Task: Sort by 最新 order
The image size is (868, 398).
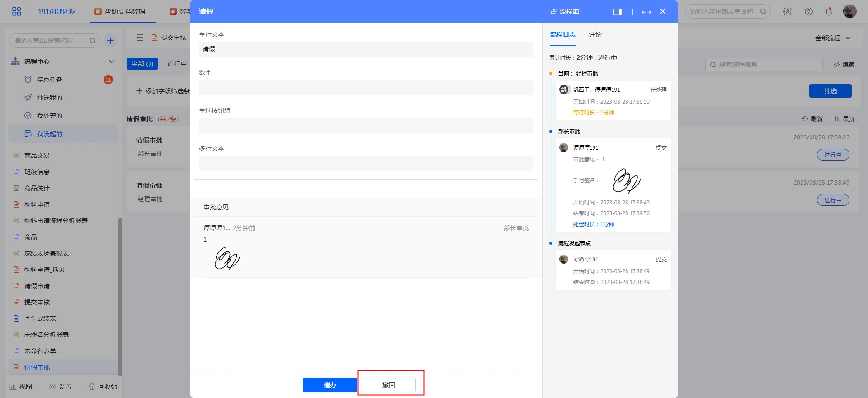Action: point(844,119)
